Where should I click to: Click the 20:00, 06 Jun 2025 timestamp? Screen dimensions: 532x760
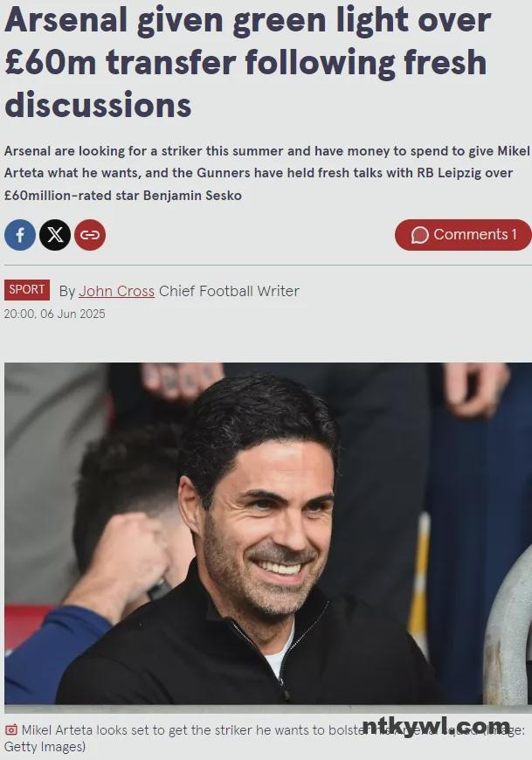[54, 314]
